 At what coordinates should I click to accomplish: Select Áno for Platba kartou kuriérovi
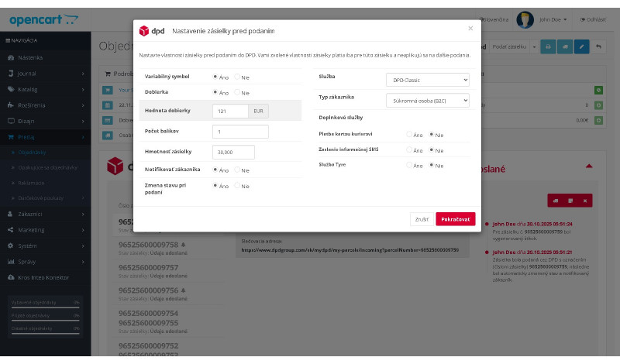(409, 135)
